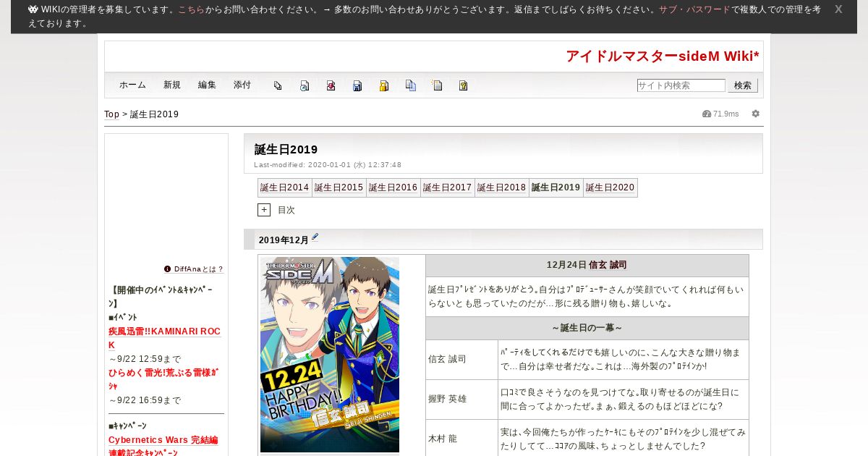Click the ～9/22 12:59まで deadline text
The height and width of the screenshot is (456, 868).
[145, 359]
